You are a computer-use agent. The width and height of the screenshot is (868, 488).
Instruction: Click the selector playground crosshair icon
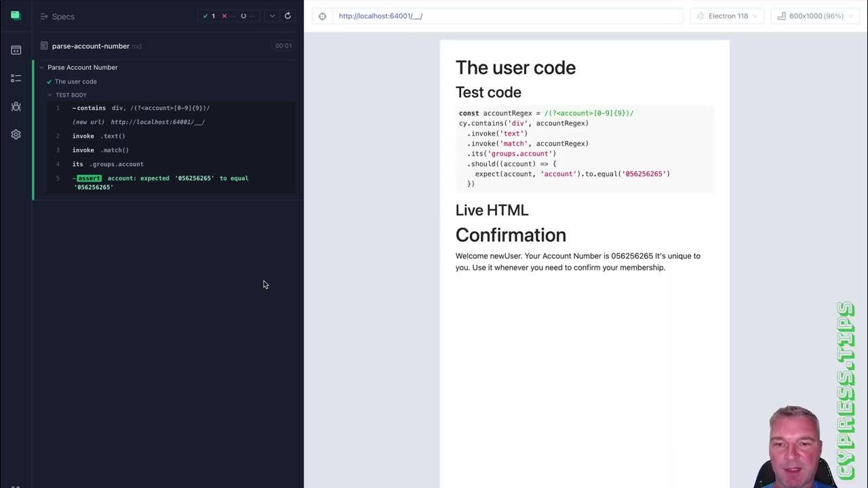click(x=322, y=16)
